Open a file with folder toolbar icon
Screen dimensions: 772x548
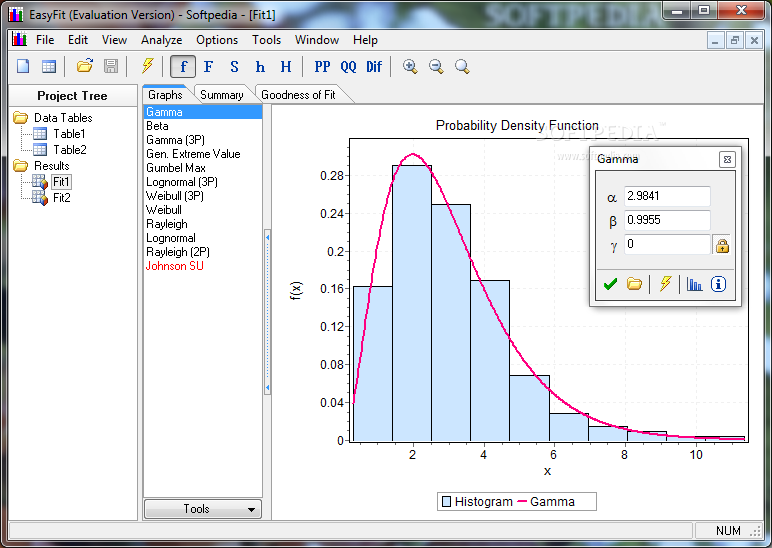[x=85, y=66]
